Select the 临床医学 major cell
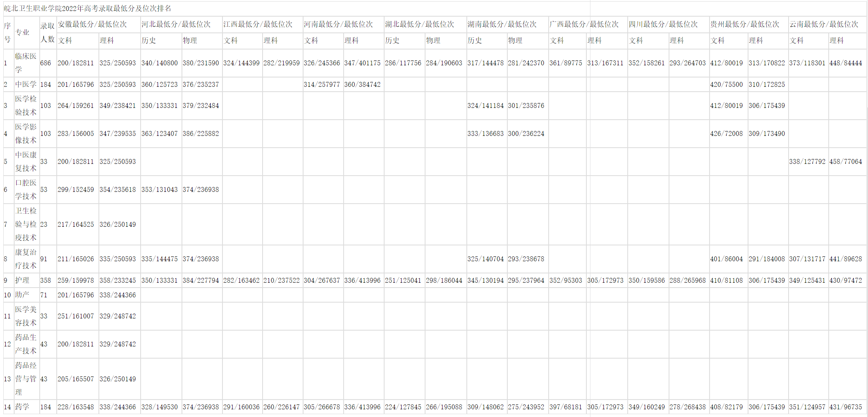Image resolution: width=868 pixels, height=417 pixels. (26, 63)
